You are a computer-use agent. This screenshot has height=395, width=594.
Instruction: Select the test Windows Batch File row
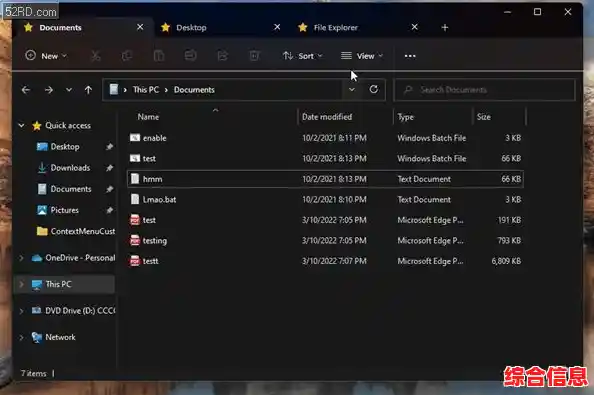325,158
